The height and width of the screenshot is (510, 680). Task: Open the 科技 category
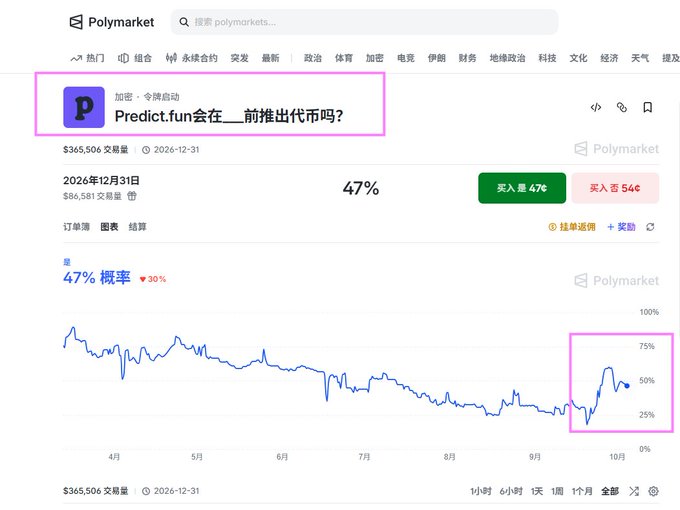(547, 58)
